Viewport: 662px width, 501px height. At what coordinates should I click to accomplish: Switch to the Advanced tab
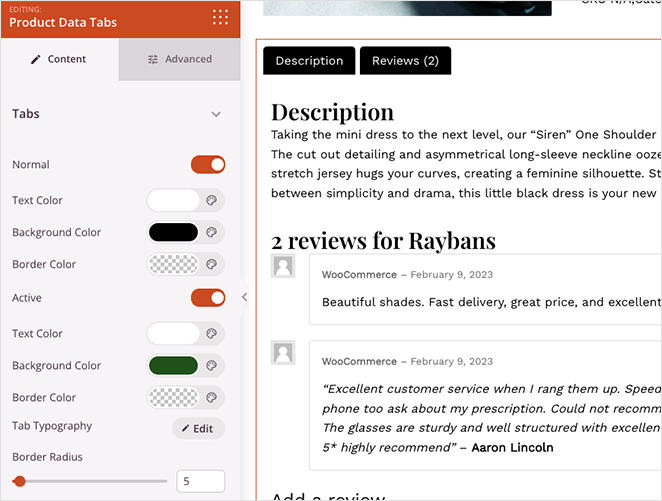tap(179, 59)
